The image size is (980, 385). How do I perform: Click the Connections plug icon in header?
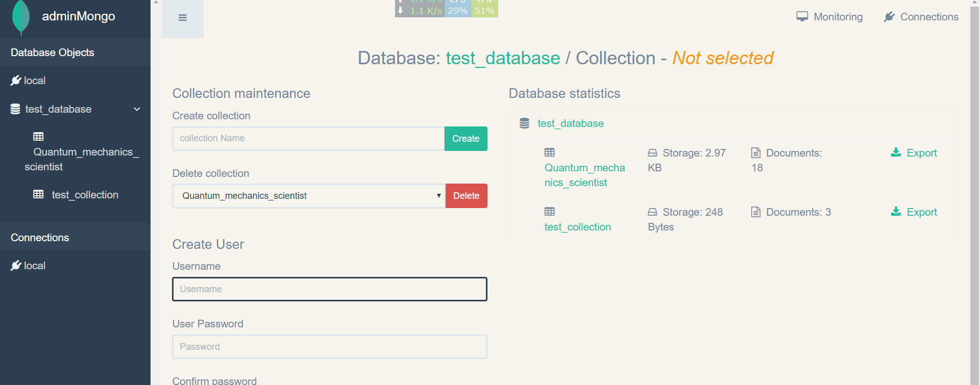(889, 17)
